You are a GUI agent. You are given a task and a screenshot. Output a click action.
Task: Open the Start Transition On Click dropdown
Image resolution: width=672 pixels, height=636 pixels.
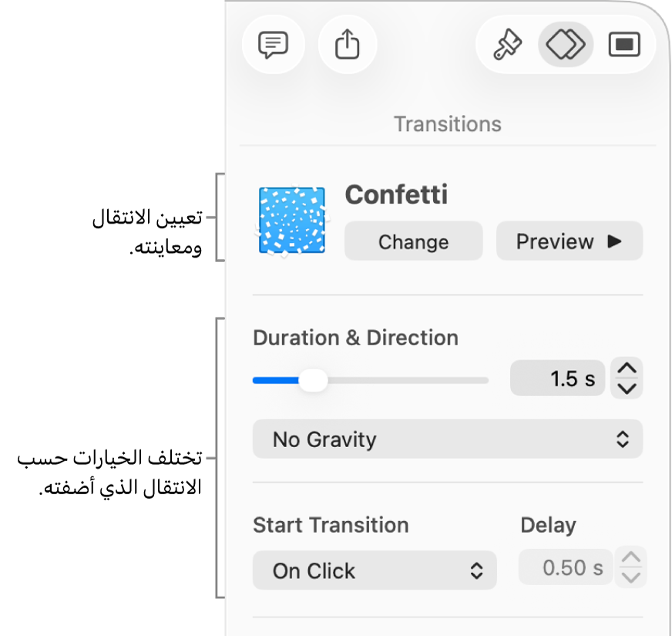click(x=375, y=570)
